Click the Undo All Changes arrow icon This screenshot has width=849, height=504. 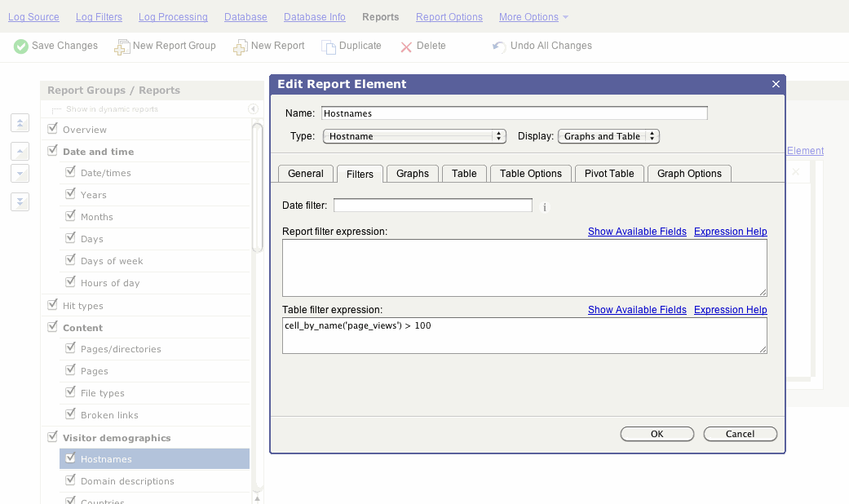coord(499,46)
